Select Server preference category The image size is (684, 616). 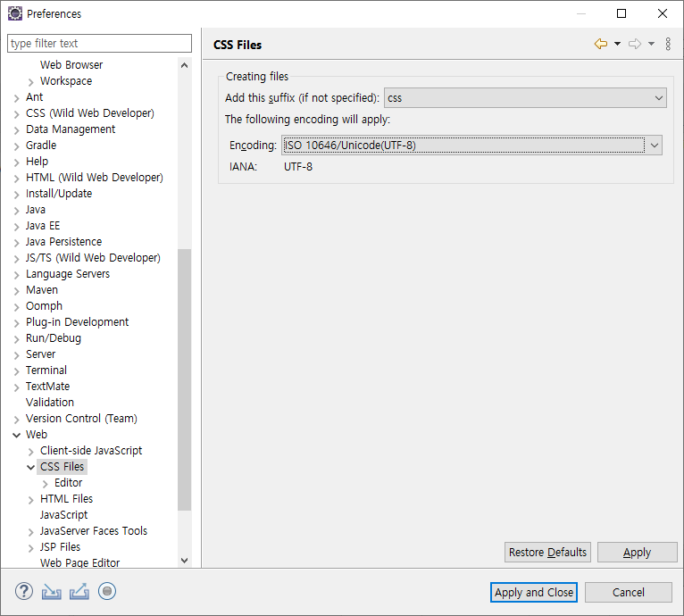coord(40,354)
